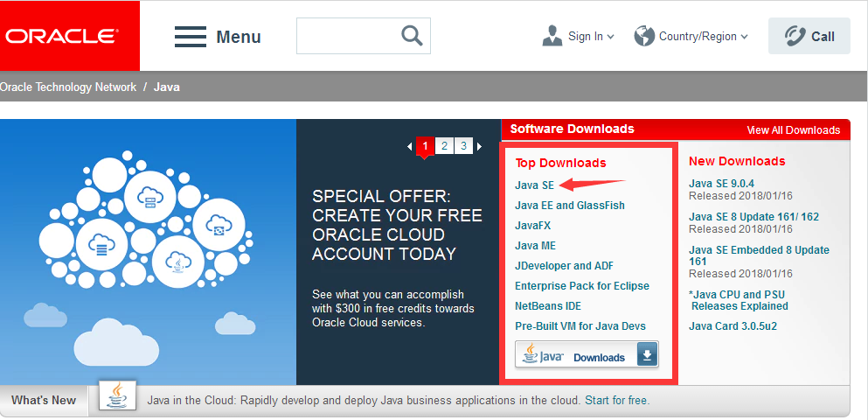Click the Top Downloads heading
The height and width of the screenshot is (420, 868).
tap(560, 163)
